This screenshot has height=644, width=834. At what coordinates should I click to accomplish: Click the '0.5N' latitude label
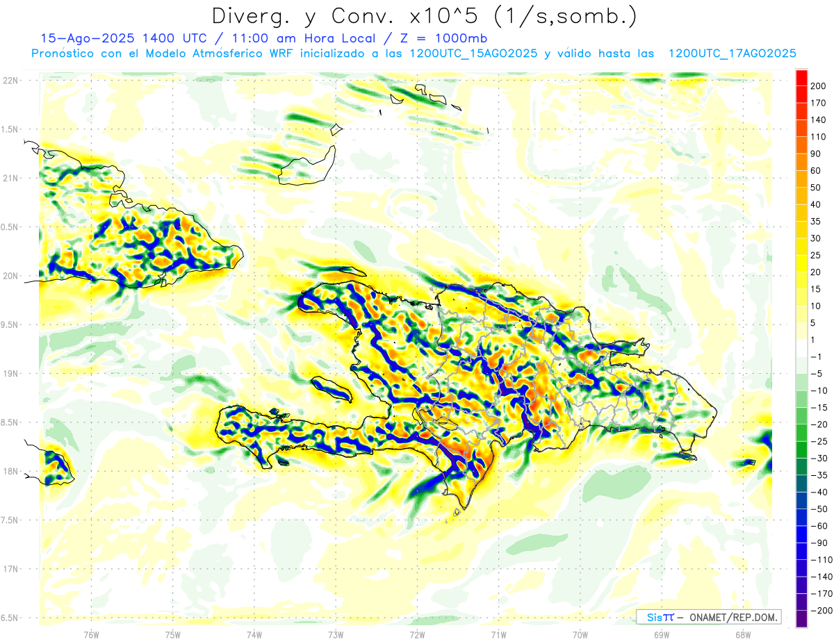(x=10, y=227)
